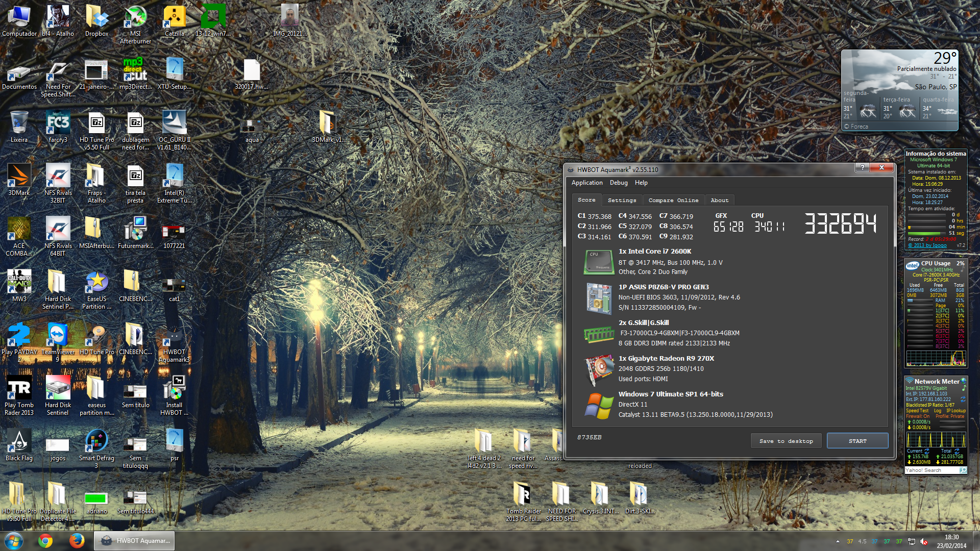The height and width of the screenshot is (551, 980).
Task: Show hidden system tray icons
Action: (838, 541)
